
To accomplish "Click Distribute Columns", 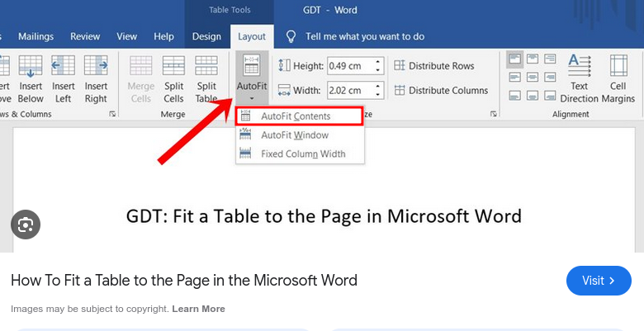I will 441,90.
